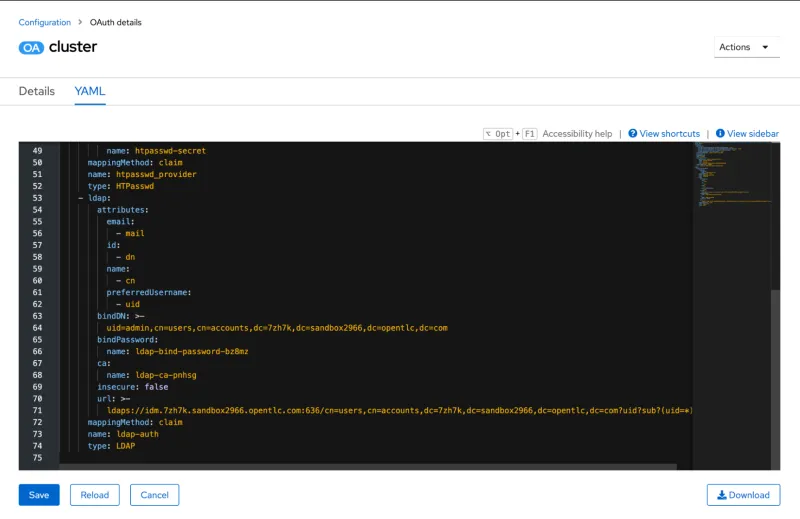800x519 pixels.
Task: Show the View sidebar panel
Action: [x=753, y=134]
